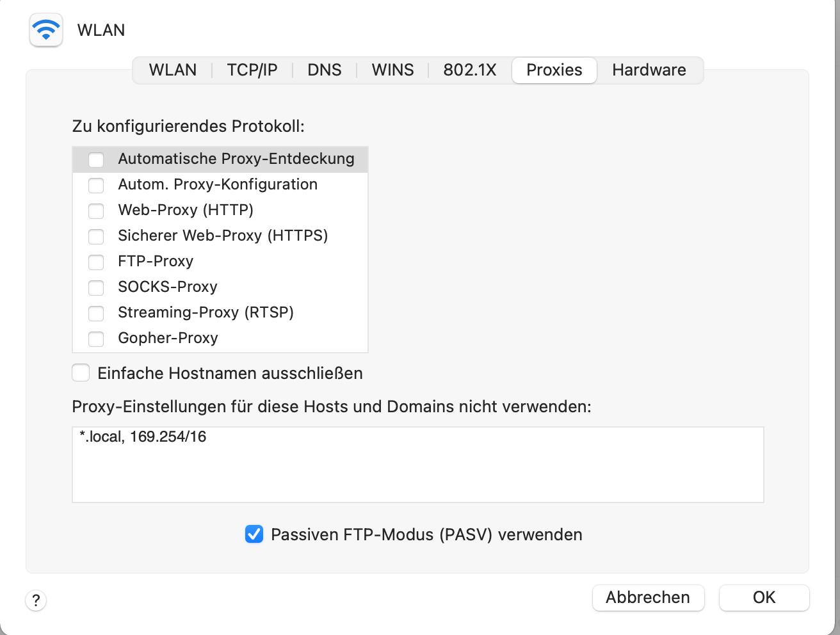The height and width of the screenshot is (635, 840).
Task: Enable Web-Proxy (HTTP) checkbox
Action: (x=96, y=211)
